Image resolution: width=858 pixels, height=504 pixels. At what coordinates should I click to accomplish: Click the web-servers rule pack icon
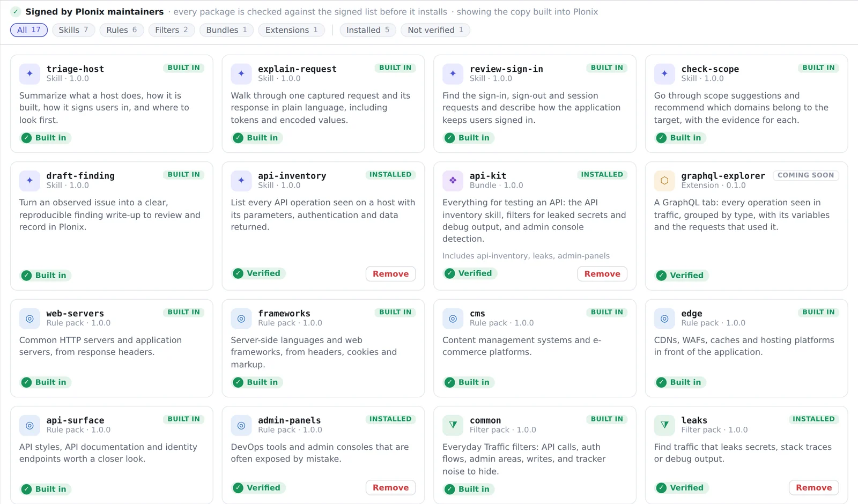(29, 318)
